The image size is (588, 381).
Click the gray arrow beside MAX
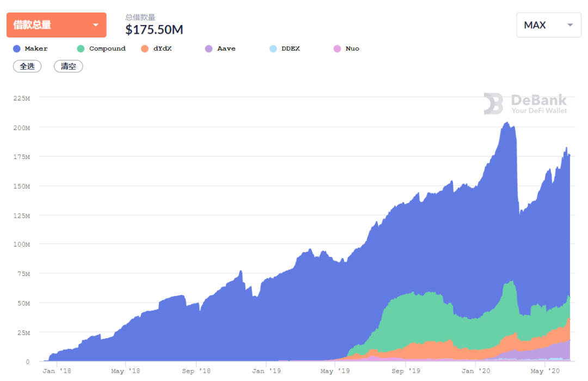570,25
